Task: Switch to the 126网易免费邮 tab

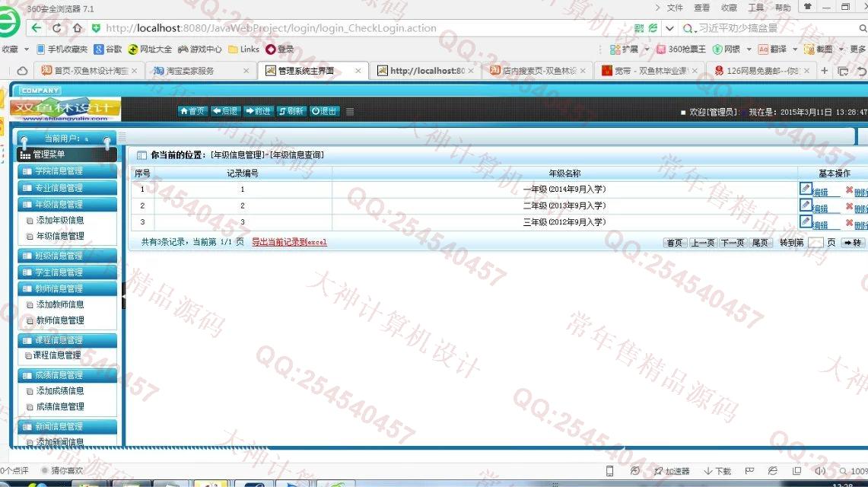Action: click(x=761, y=71)
